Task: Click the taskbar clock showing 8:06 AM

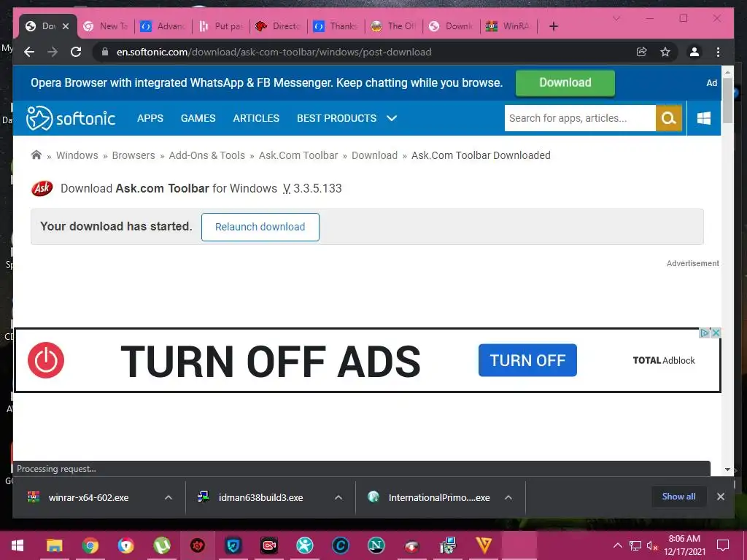Action: click(684, 545)
